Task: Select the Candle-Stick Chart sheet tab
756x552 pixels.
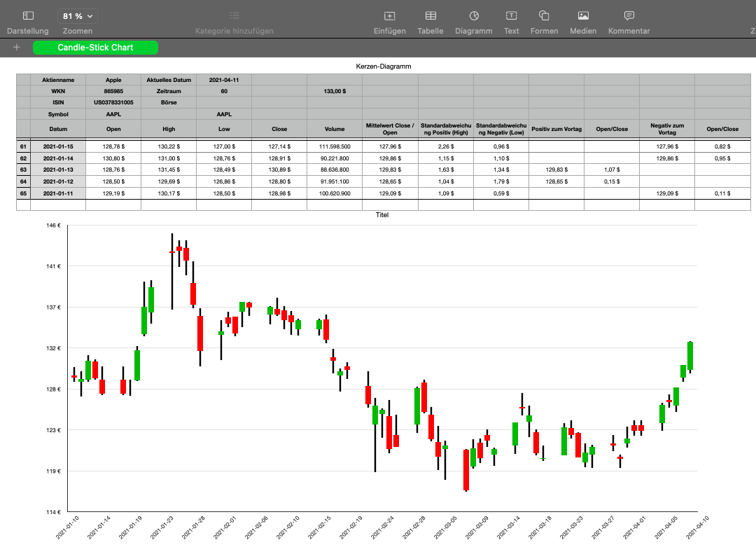Action: pos(95,48)
